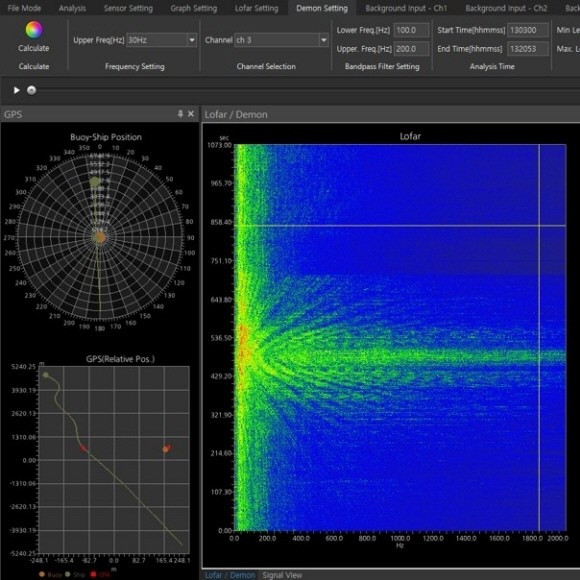The height and width of the screenshot is (580, 580).
Task: Click the orange buoy marker on GPS grid
Action: [166, 449]
